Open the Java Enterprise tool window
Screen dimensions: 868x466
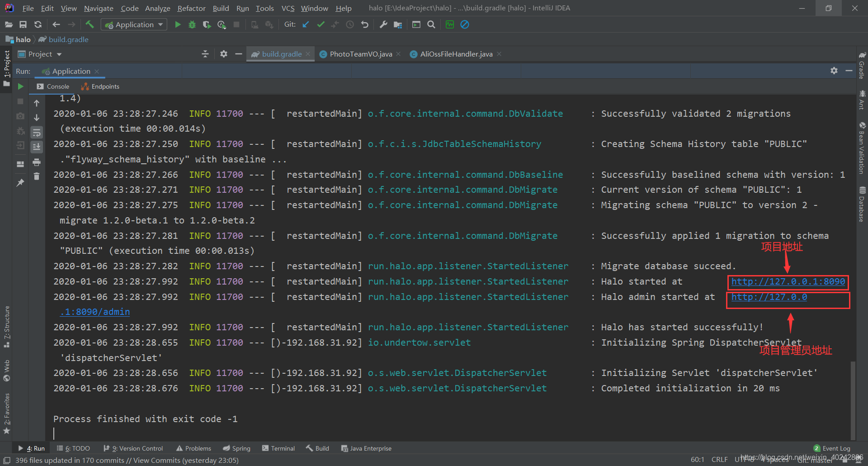(x=366, y=448)
